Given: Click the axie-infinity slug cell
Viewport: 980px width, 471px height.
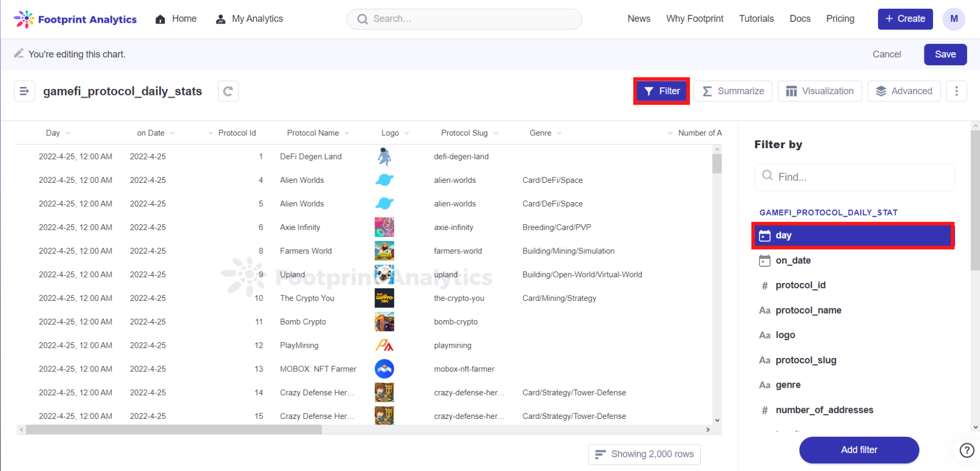Looking at the screenshot, I should click(453, 227).
